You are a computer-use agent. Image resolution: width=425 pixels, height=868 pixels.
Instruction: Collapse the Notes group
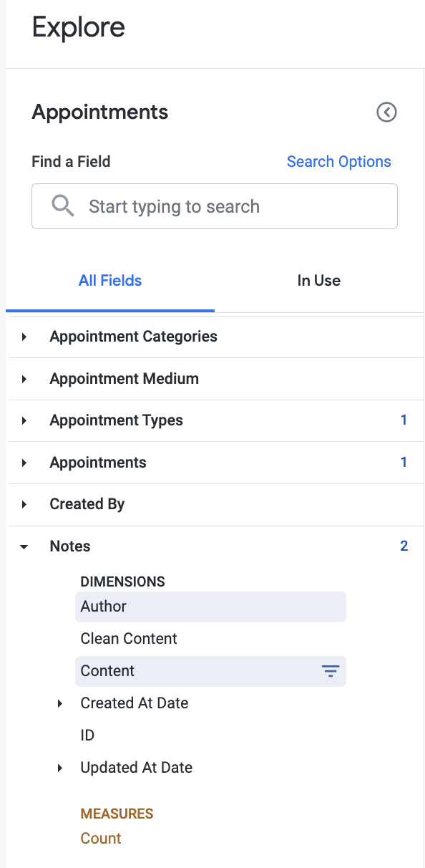point(24,546)
